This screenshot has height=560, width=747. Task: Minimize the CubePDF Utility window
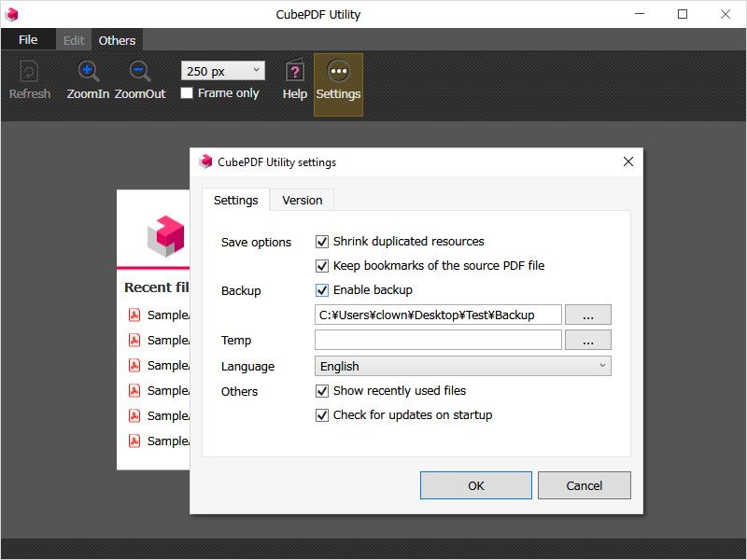pyautogui.click(x=640, y=14)
